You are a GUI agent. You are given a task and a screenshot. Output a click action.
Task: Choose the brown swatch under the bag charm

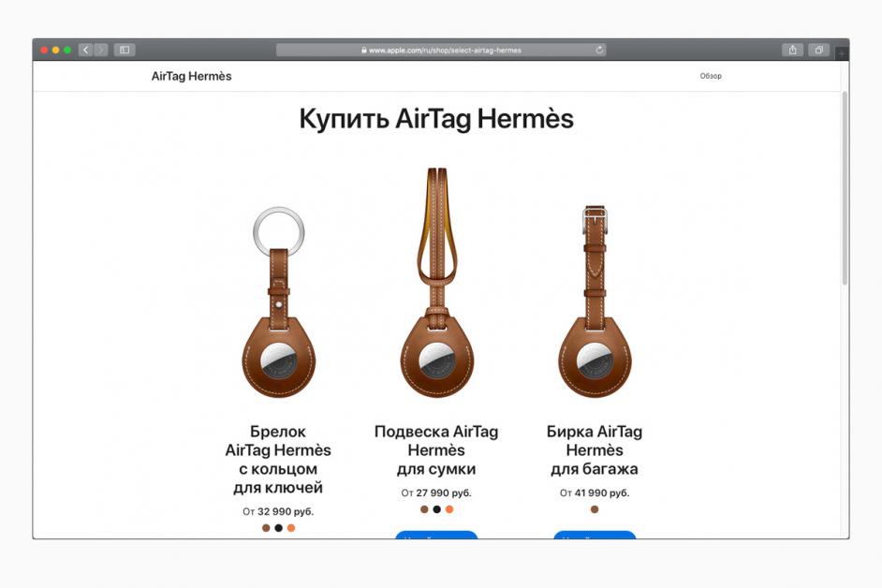[424, 509]
